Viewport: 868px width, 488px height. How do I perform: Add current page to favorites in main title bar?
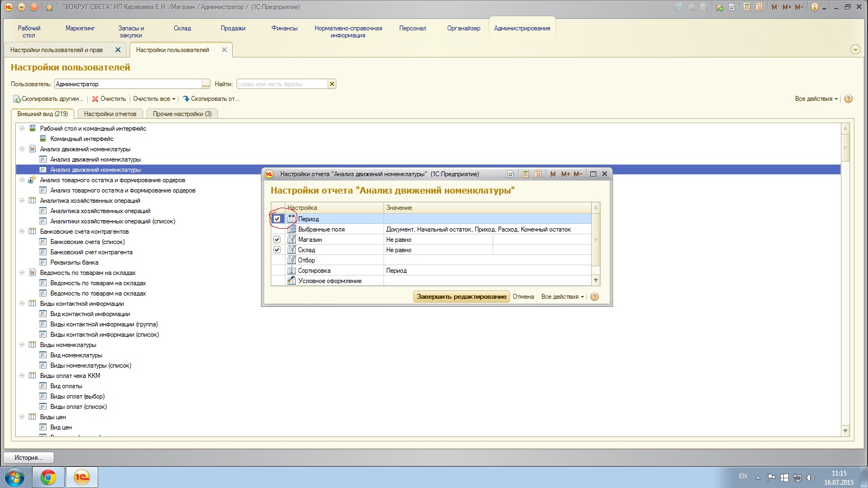(x=719, y=7)
